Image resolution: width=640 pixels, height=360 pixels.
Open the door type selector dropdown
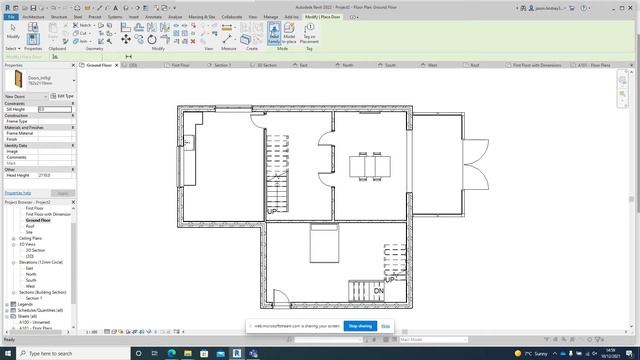[x=74, y=80]
